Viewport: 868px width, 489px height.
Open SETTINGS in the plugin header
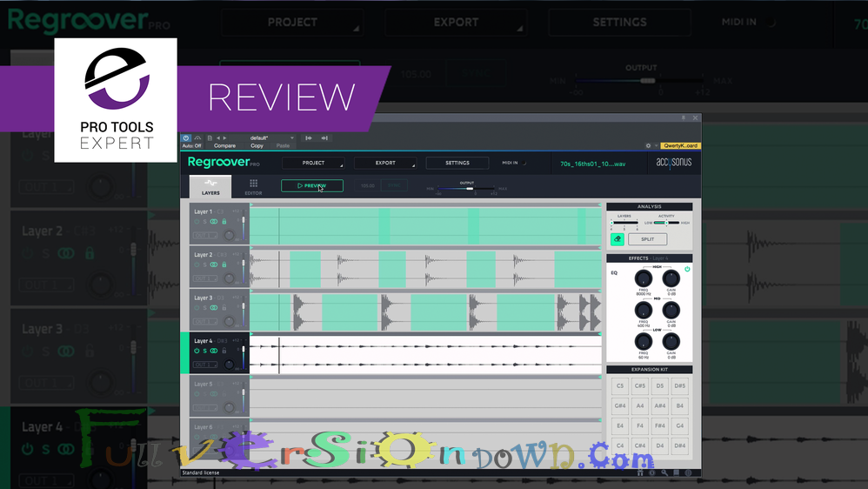click(x=457, y=163)
